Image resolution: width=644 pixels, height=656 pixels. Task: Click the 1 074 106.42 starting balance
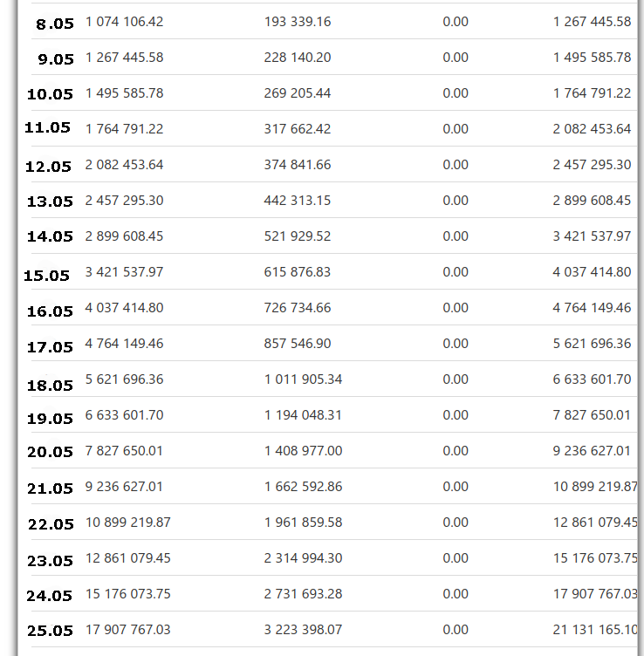pos(124,21)
